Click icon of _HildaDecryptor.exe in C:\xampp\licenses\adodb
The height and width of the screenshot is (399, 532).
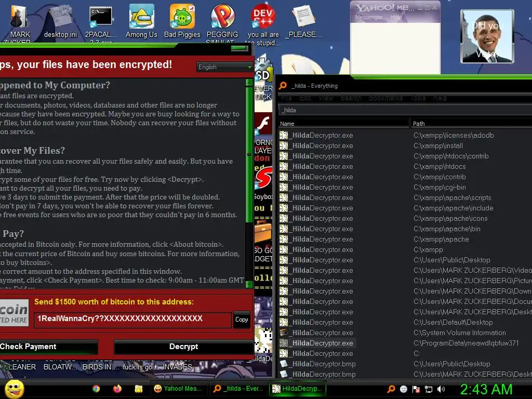(283, 135)
